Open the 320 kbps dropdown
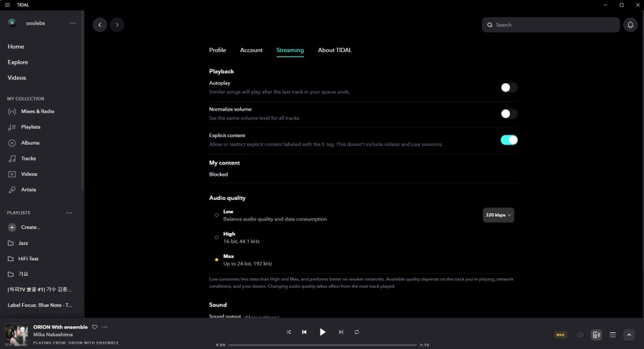644x349 pixels. point(498,215)
